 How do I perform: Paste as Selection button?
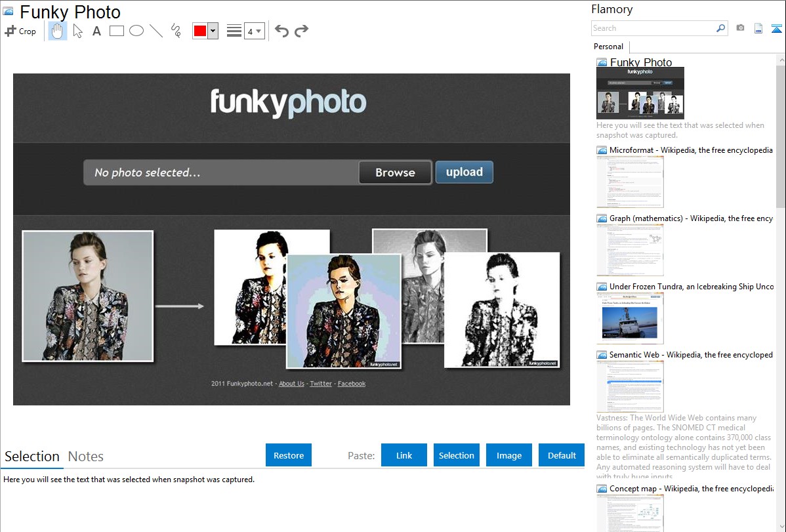(457, 455)
